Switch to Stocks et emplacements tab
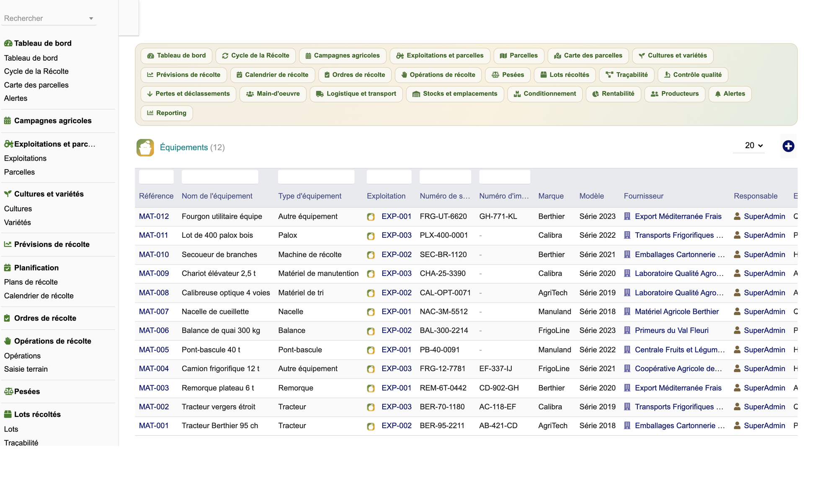This screenshot has width=815, height=504. coord(455,94)
